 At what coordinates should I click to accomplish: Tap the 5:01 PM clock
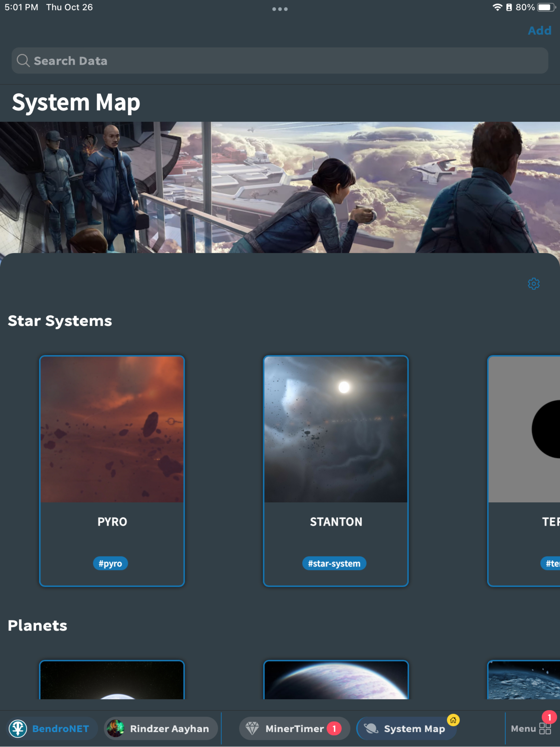pyautogui.click(x=21, y=7)
